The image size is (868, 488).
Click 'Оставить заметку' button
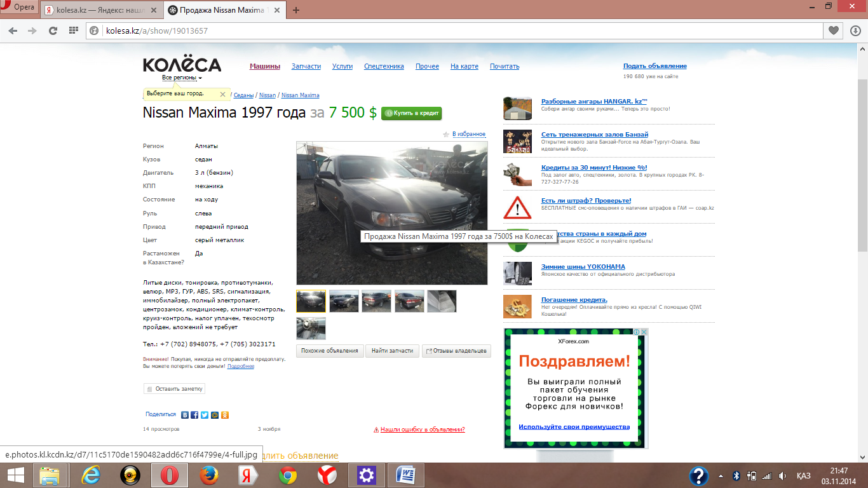174,389
